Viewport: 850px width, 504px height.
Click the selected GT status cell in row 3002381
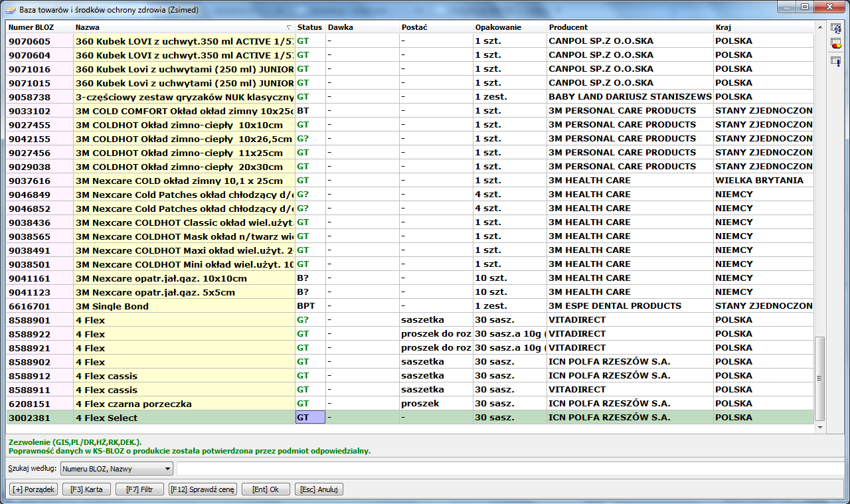pyautogui.click(x=310, y=418)
